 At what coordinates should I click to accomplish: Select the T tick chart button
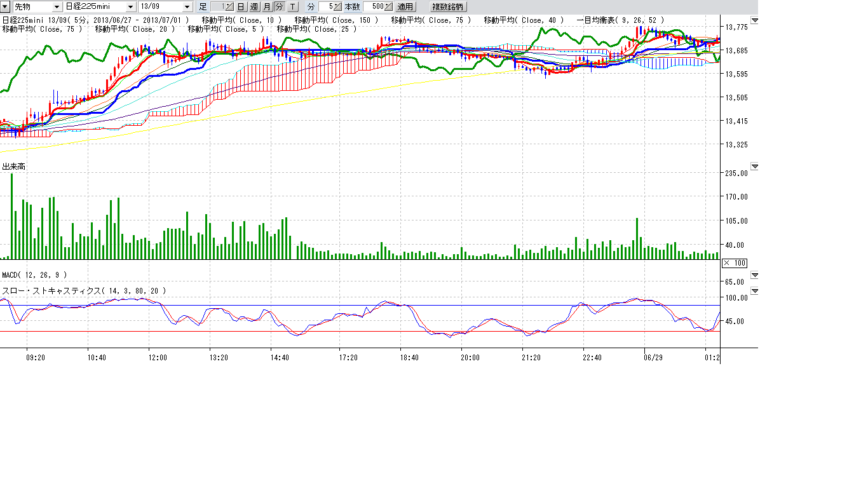coord(292,6)
